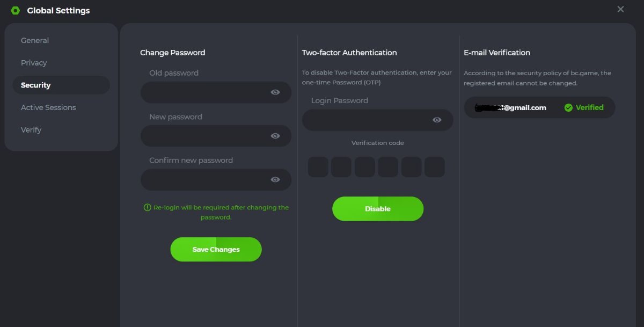Click Disable two-factor authentication button
Image resolution: width=644 pixels, height=327 pixels.
tap(378, 209)
